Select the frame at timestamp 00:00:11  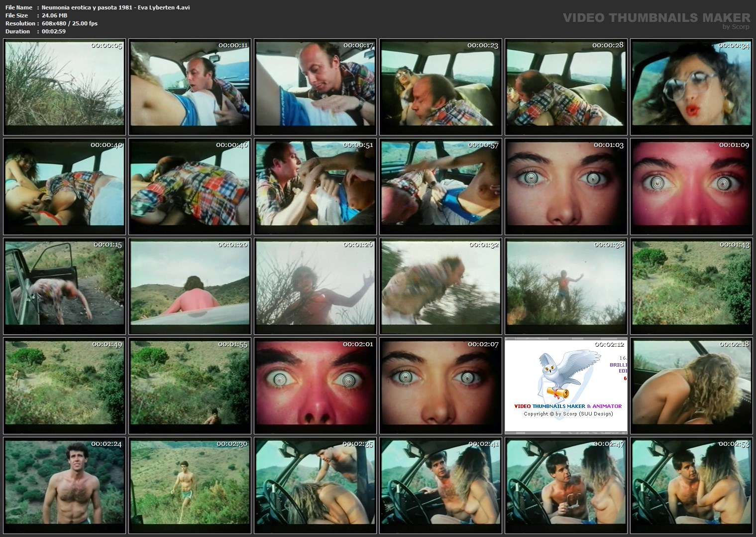pyautogui.click(x=190, y=87)
